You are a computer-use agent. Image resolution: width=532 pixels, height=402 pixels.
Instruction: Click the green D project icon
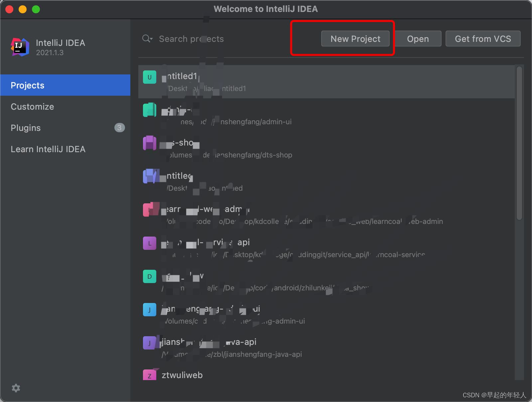click(150, 276)
